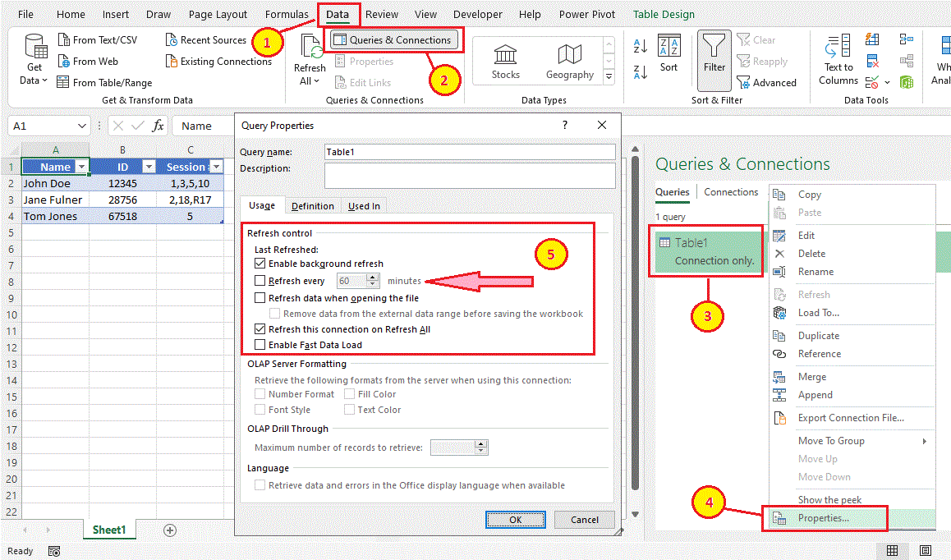
Task: Select the Stocks data type
Action: pos(505,62)
